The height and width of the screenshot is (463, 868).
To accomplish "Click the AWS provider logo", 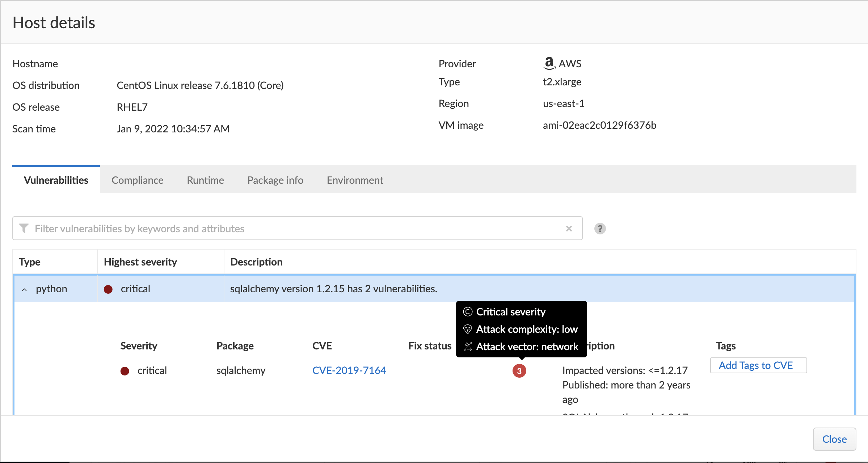I will [x=549, y=63].
